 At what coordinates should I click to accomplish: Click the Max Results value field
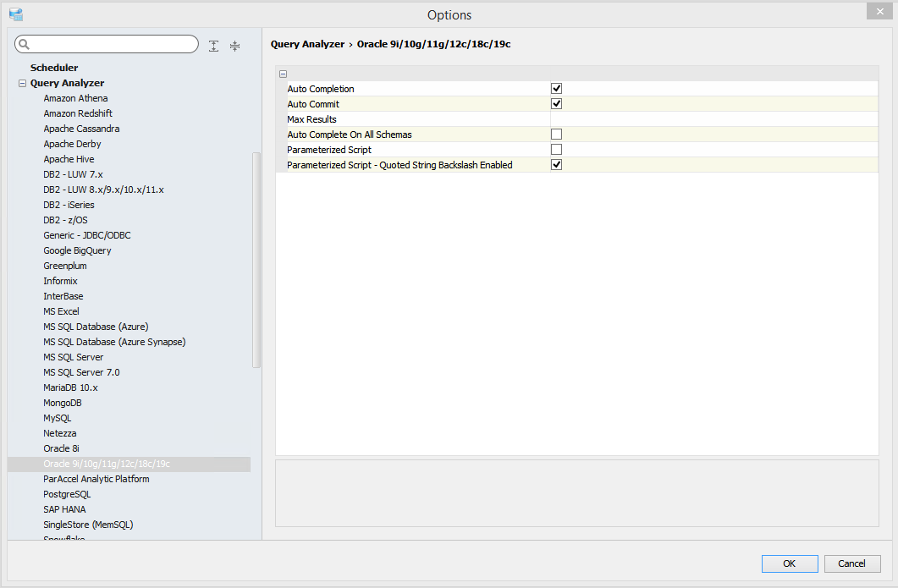click(x=713, y=119)
